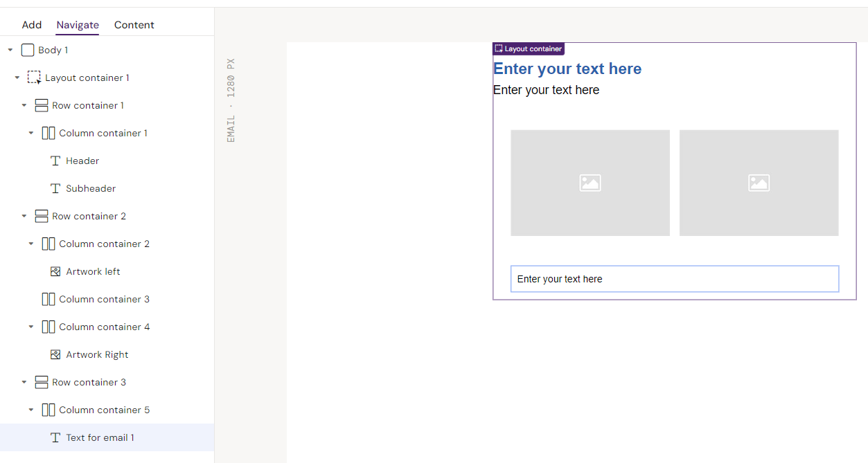The width and height of the screenshot is (868, 463).
Task: Click the Row container 1 icon
Action: point(42,105)
